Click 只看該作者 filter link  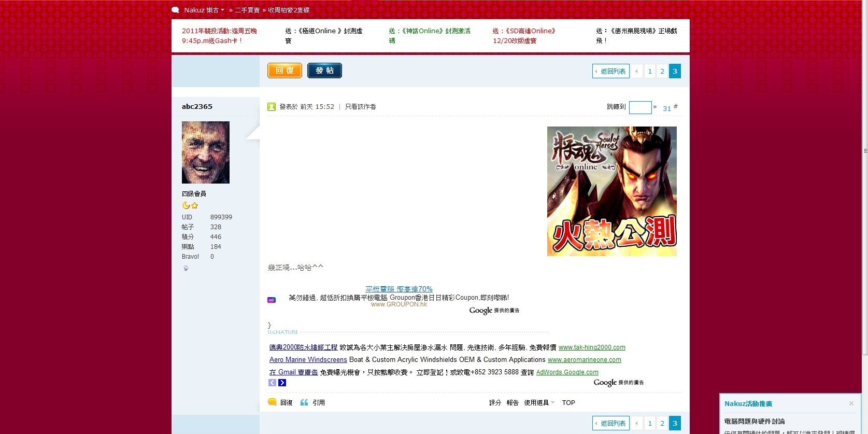coord(361,107)
